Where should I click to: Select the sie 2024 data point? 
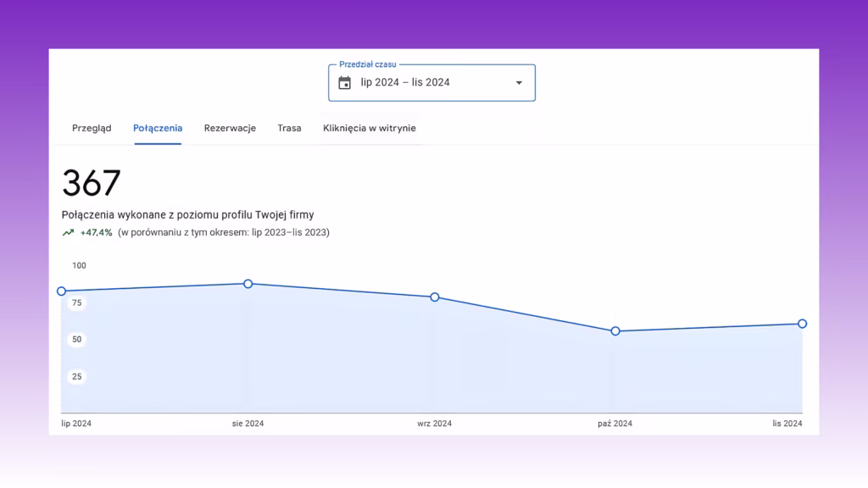point(248,284)
